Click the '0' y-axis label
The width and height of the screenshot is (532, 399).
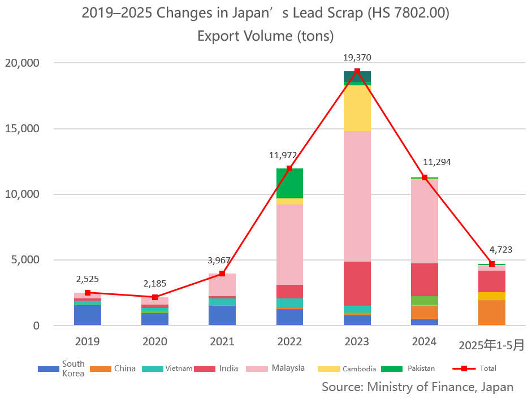coord(36,326)
